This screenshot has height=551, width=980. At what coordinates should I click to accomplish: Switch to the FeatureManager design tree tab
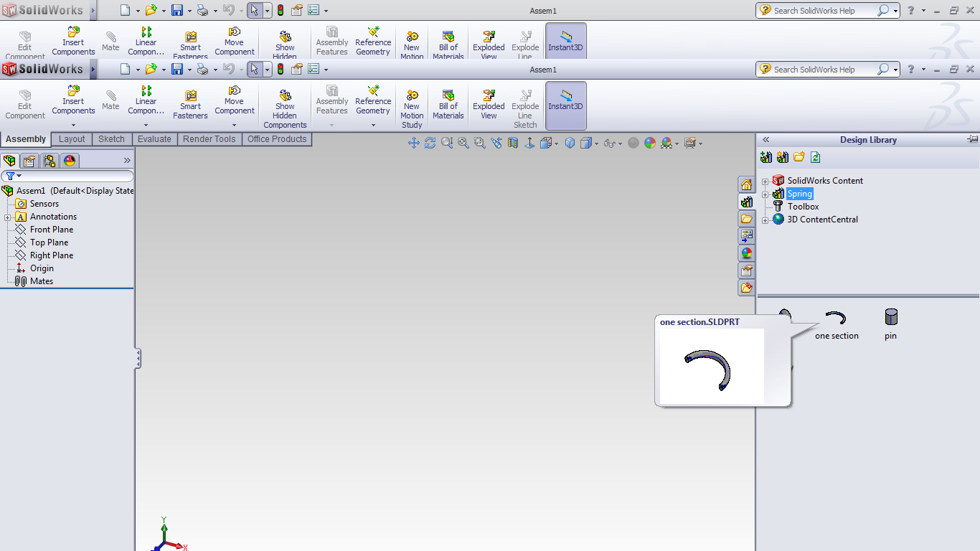(9, 161)
